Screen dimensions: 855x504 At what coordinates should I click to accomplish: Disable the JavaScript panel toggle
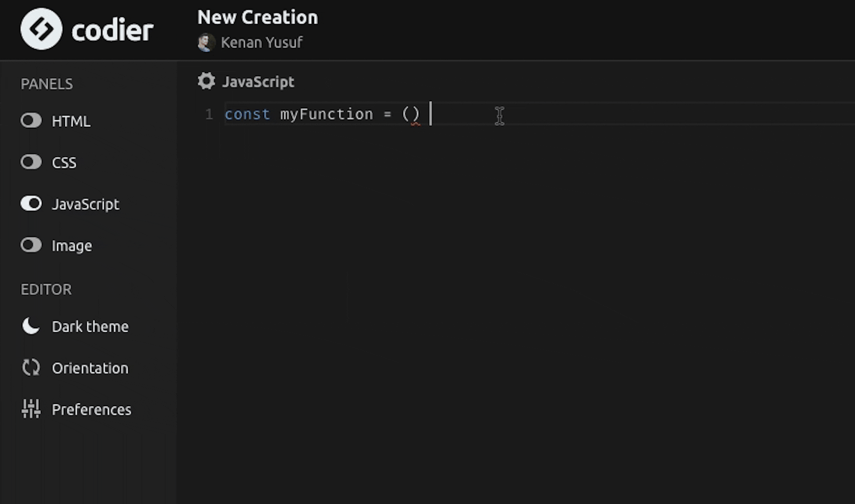(x=31, y=203)
